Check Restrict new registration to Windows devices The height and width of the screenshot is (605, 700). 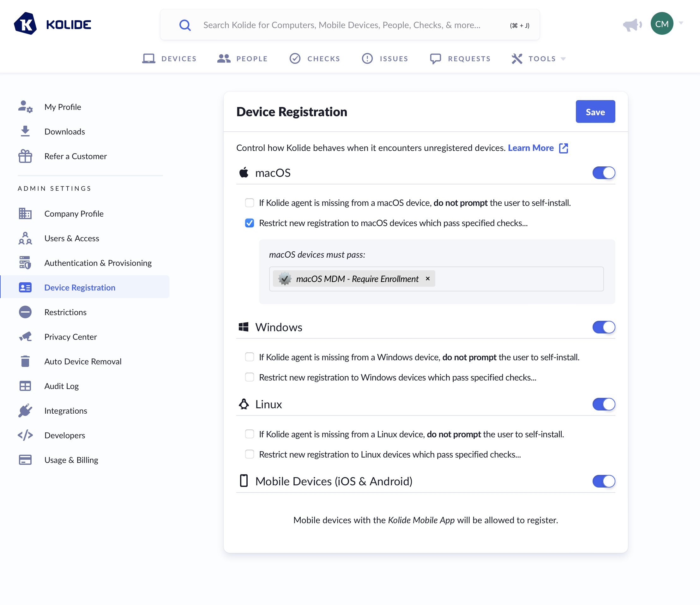pos(249,377)
